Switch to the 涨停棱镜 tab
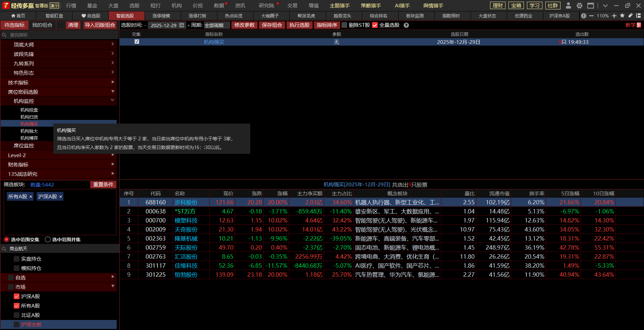The width and height of the screenshot is (644, 330). click(x=161, y=16)
